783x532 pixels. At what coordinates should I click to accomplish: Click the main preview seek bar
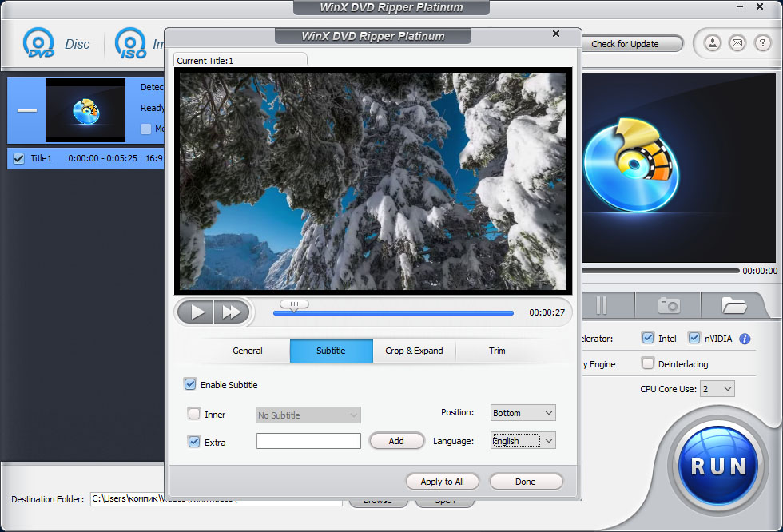click(x=660, y=271)
